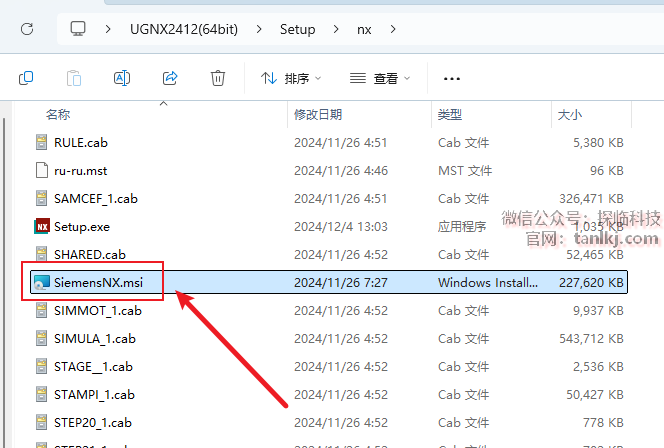Select file name RULE.cab
The width and height of the screenshot is (664, 448).
[x=81, y=143]
